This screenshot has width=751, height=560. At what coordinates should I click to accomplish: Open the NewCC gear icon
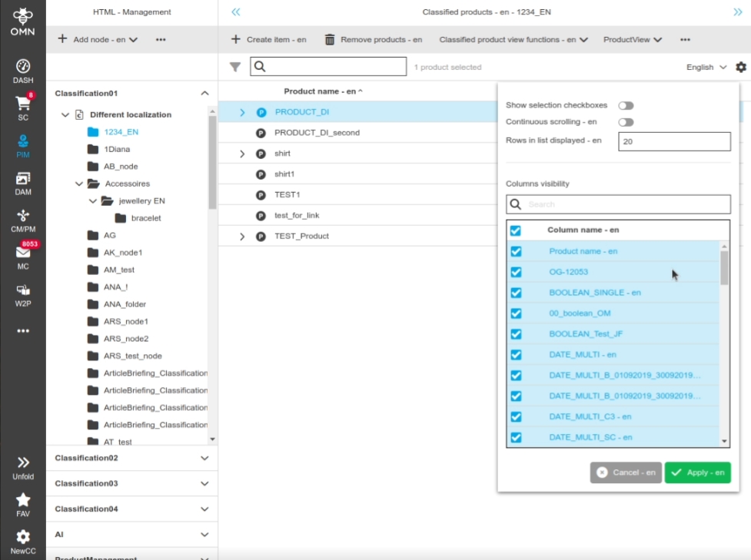(23, 536)
